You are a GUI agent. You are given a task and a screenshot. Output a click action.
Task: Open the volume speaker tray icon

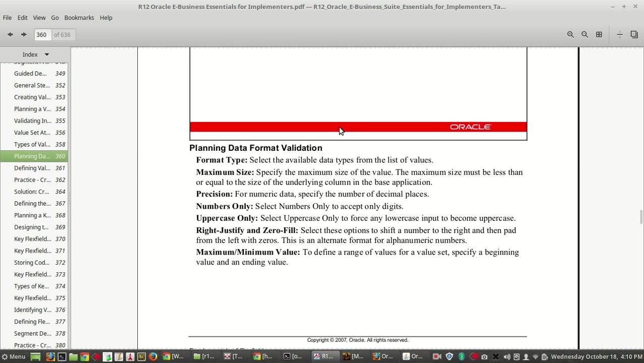pyautogui.click(x=507, y=356)
